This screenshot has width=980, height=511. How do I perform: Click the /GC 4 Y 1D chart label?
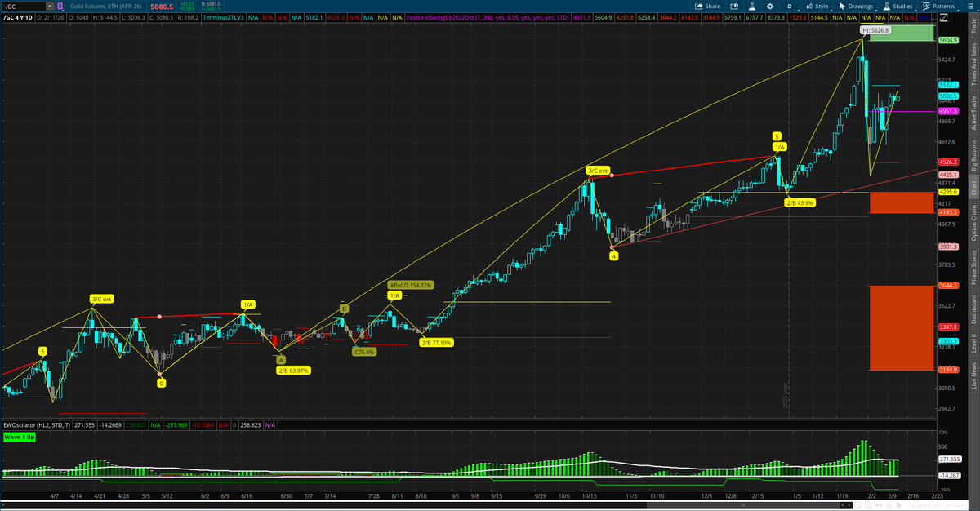(x=18, y=16)
